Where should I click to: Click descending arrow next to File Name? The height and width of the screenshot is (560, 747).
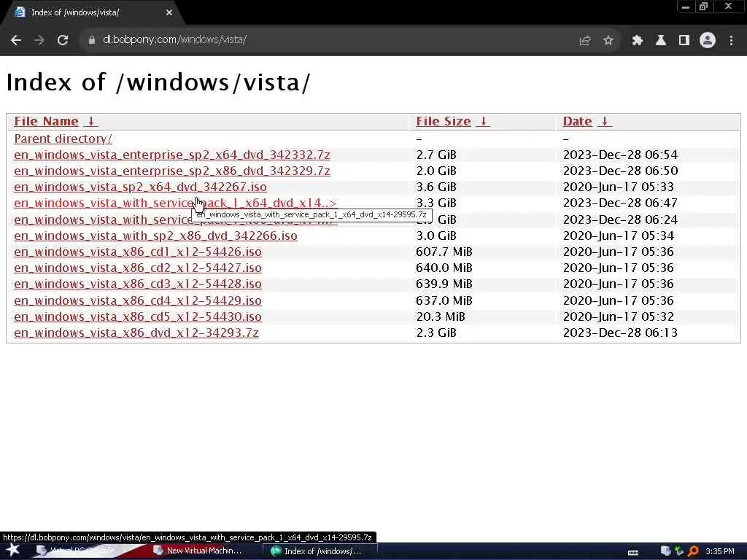91,122
